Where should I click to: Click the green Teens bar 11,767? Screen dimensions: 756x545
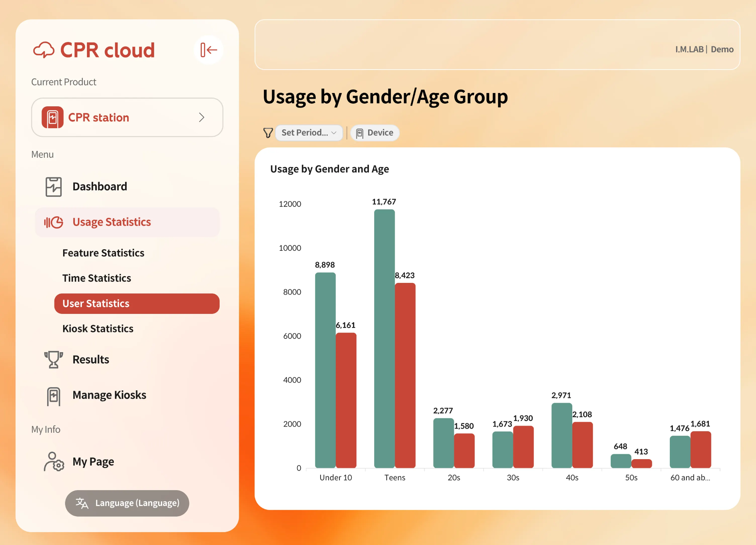pyautogui.click(x=384, y=338)
